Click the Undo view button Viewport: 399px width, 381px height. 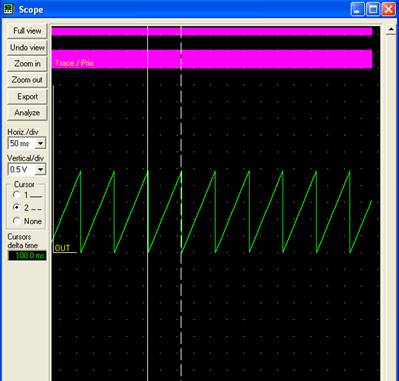[x=27, y=47]
